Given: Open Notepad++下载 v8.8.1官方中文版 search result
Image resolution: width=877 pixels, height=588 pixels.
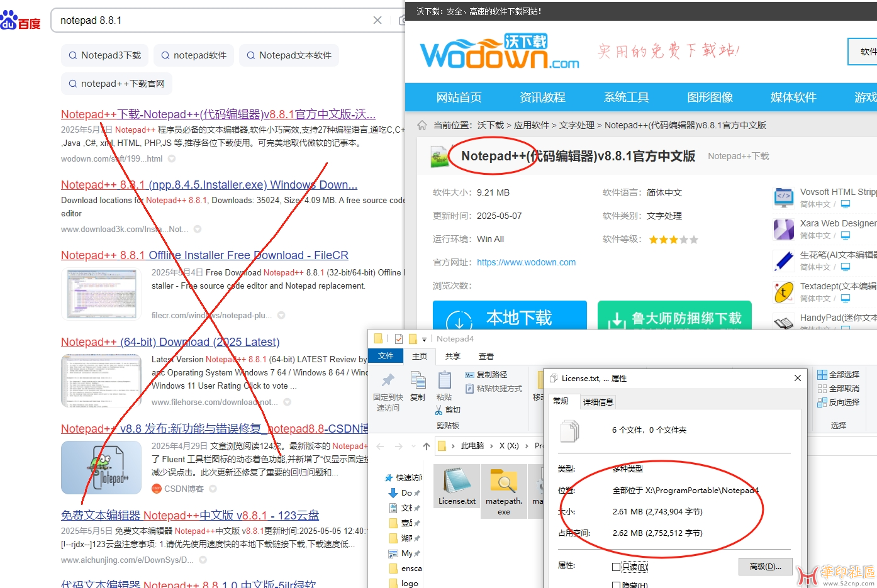Looking at the screenshot, I should pos(218,114).
